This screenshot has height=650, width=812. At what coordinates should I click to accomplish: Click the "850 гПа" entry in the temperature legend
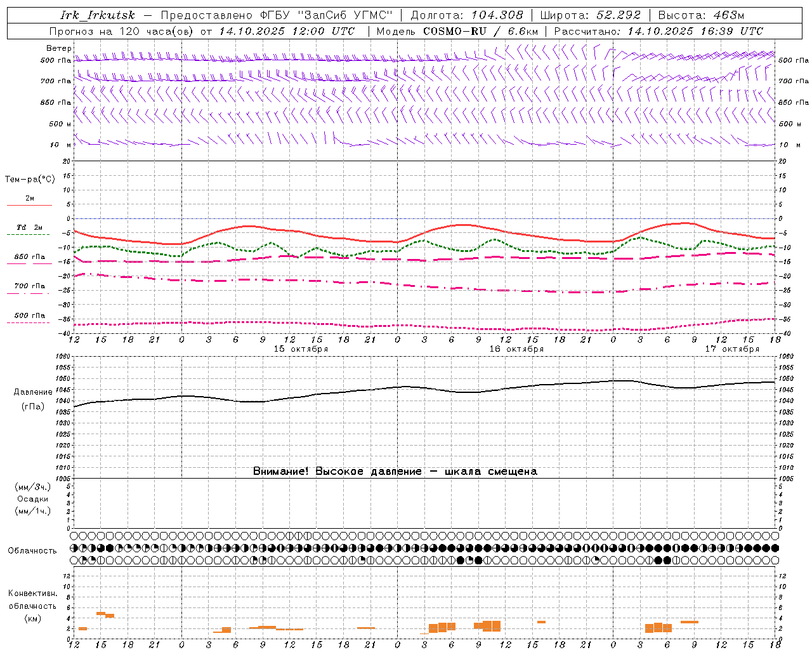tap(29, 257)
